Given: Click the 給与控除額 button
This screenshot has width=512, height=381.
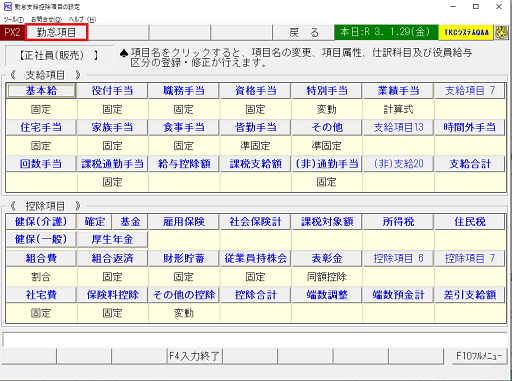Looking at the screenshot, I should click(x=184, y=164).
